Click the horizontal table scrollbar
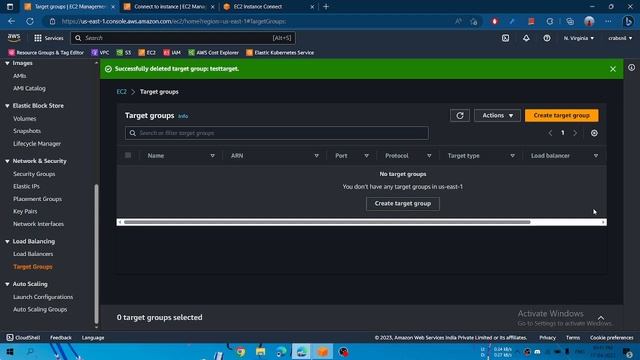Viewport: 640px width, 360px height. [x=327, y=222]
